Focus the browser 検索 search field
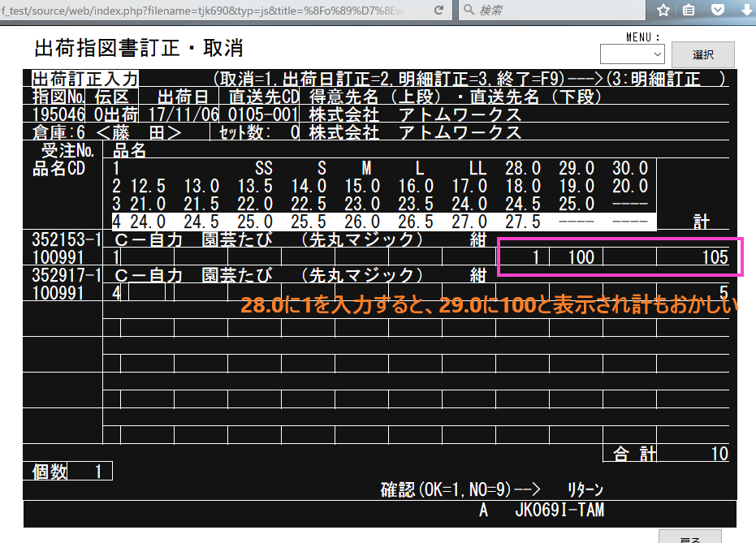Viewport: 756px width, 543px height. [560, 11]
